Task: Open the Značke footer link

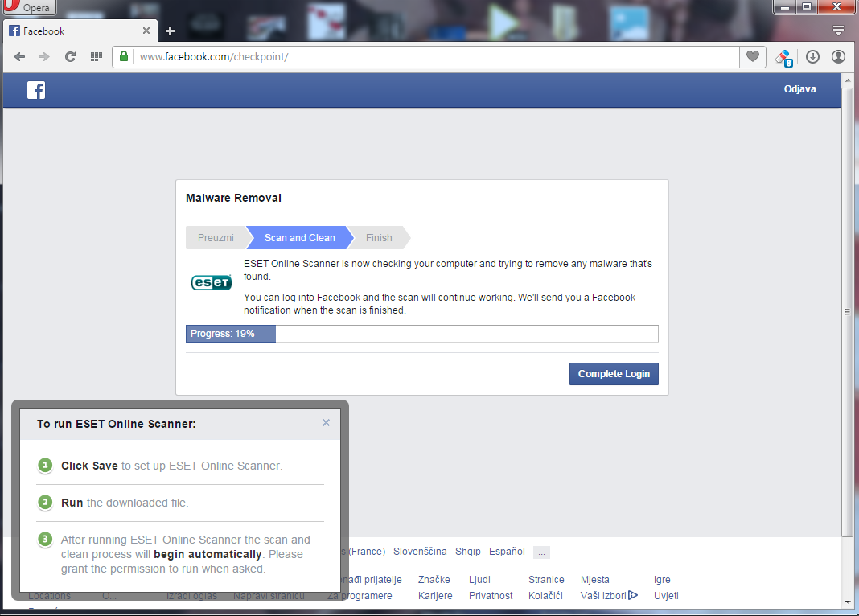Action: click(434, 579)
